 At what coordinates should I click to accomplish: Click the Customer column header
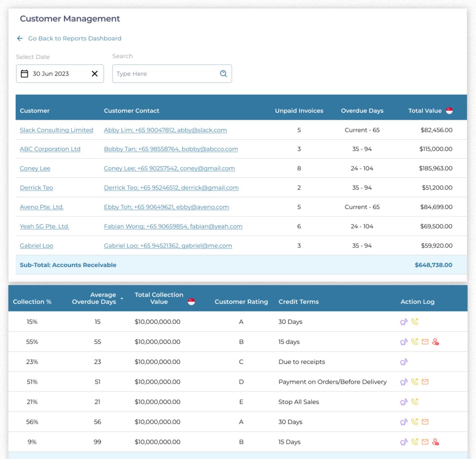pyautogui.click(x=35, y=111)
